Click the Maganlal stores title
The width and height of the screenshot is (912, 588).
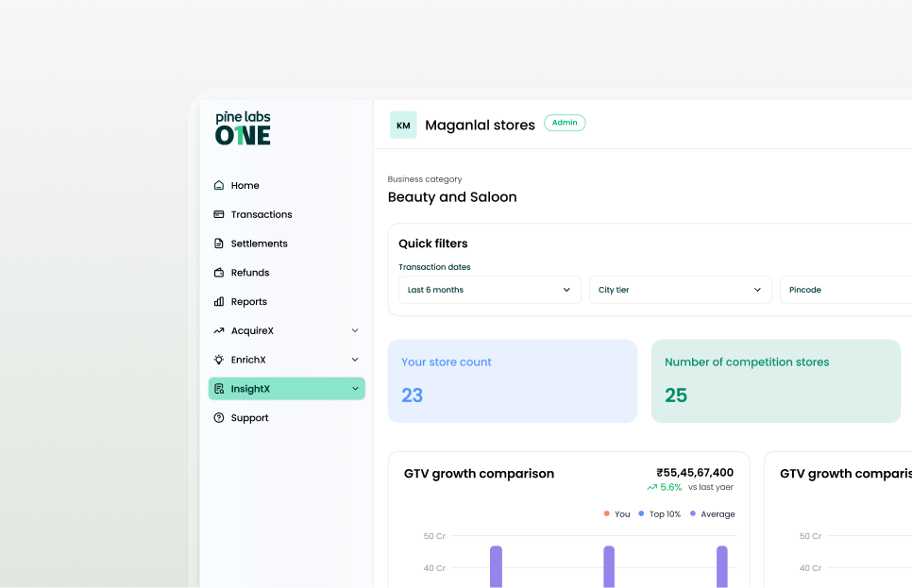(x=480, y=125)
